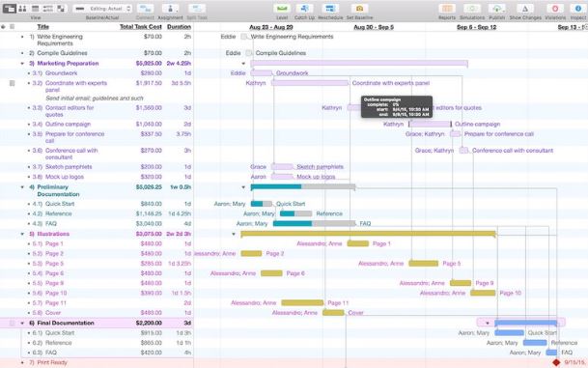Select the Contact editors for quotes row

pos(97,111)
